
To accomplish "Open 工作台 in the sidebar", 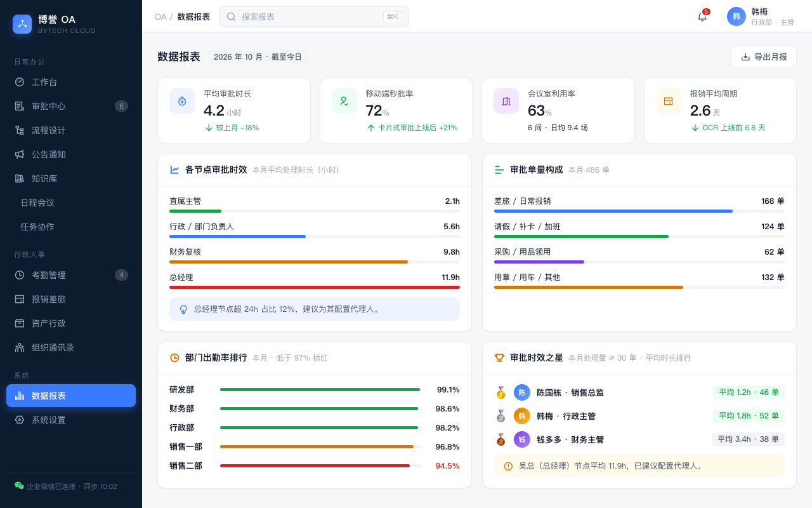I will (71, 82).
